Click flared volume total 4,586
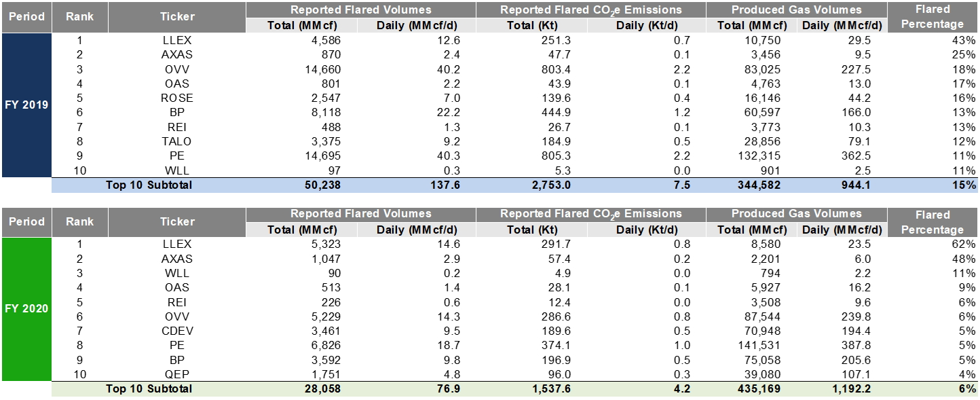 tap(326, 40)
